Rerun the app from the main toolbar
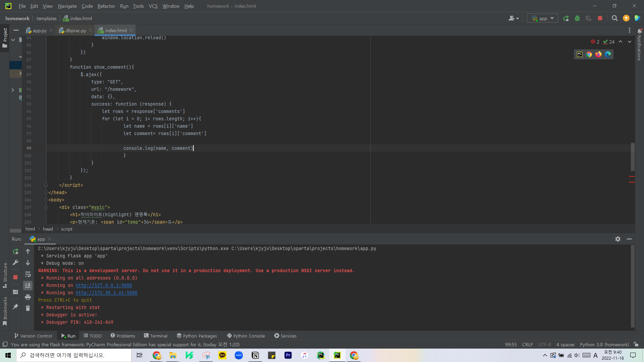Viewport: 644px width, 362px height. coord(566,18)
